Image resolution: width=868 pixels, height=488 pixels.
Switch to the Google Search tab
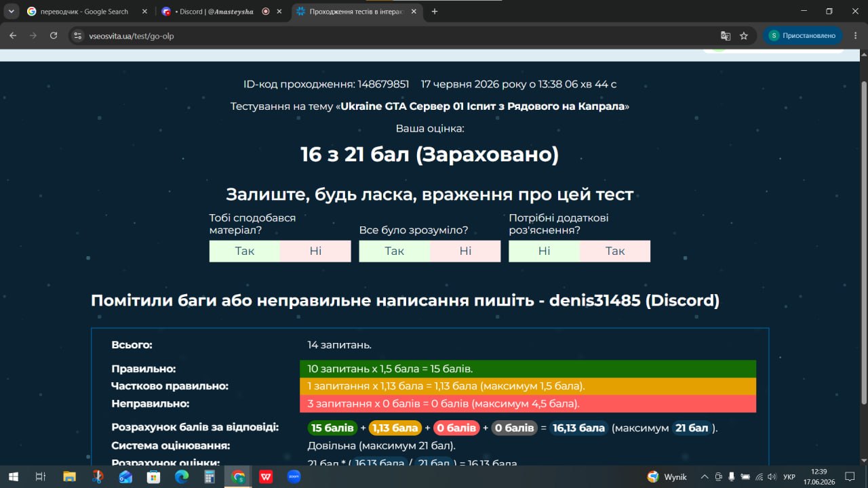pyautogui.click(x=87, y=12)
